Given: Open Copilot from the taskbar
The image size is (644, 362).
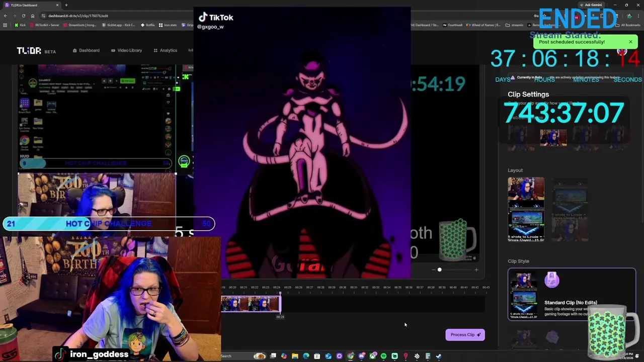Looking at the screenshot, I should click(284, 356).
